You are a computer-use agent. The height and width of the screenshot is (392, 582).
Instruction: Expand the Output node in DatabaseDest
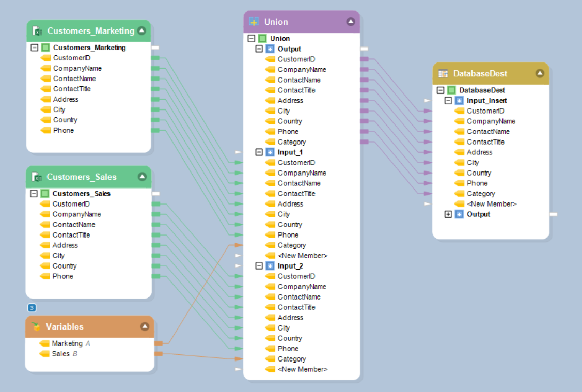coord(448,214)
